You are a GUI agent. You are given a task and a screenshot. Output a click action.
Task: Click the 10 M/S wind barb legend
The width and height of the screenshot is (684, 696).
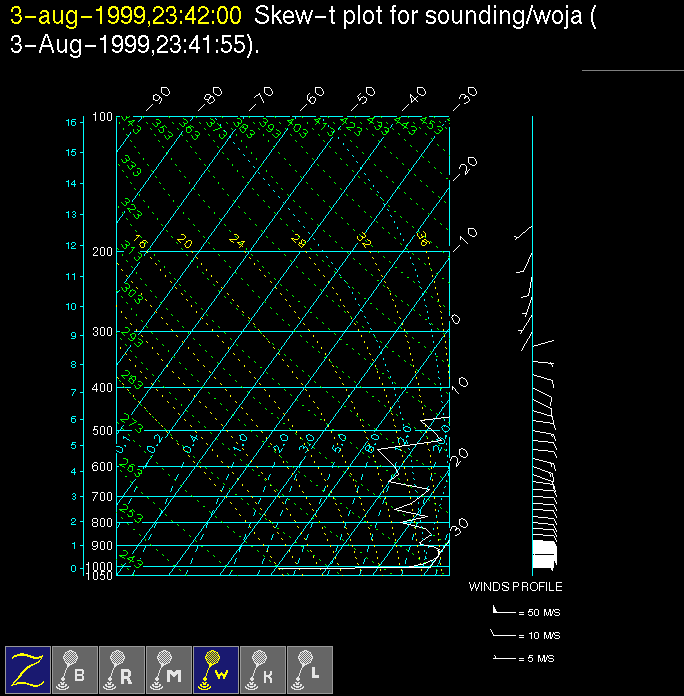point(524,635)
